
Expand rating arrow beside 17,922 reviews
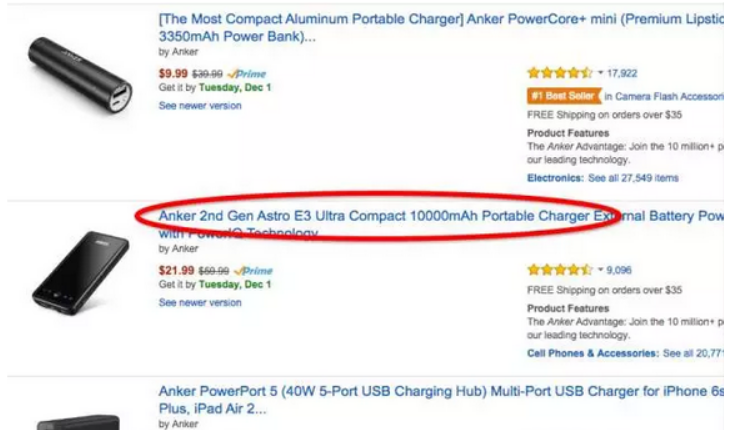pos(600,73)
